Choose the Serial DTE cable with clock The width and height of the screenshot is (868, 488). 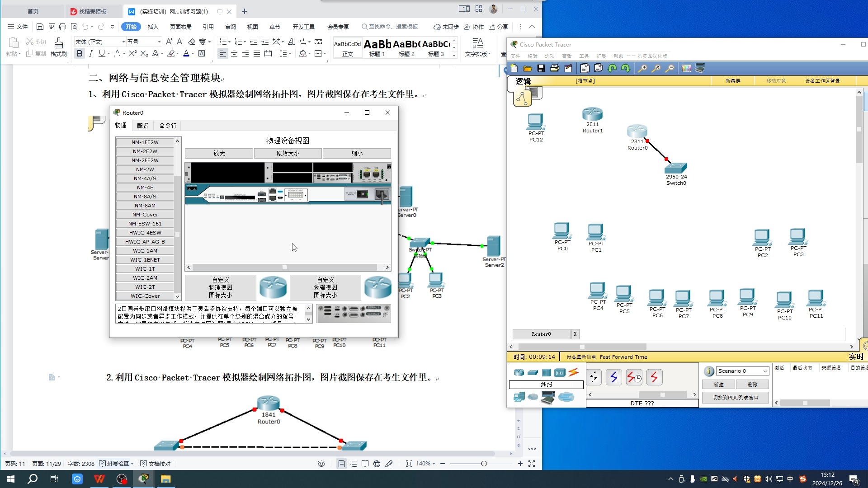pyautogui.click(x=634, y=377)
